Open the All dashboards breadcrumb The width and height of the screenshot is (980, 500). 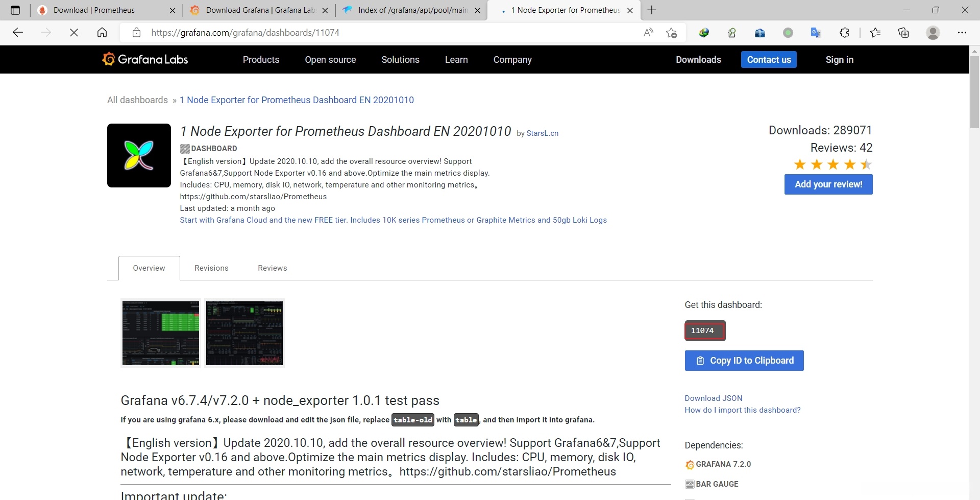[x=137, y=100]
